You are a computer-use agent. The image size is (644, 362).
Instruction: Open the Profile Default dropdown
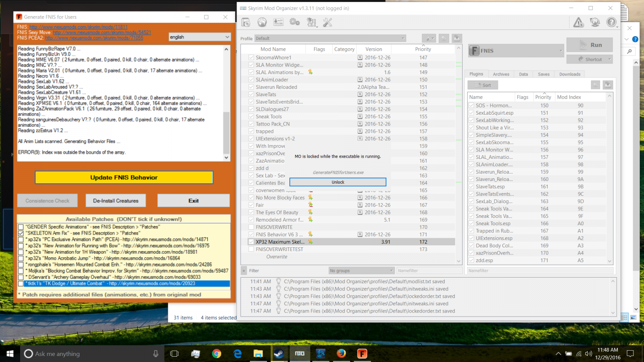(330, 38)
